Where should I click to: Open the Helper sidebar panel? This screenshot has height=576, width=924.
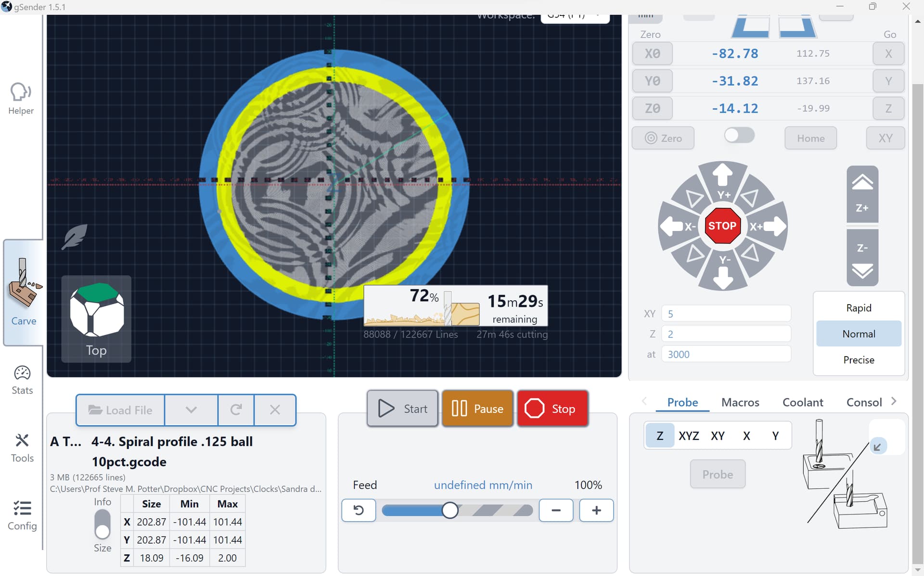[x=21, y=98]
